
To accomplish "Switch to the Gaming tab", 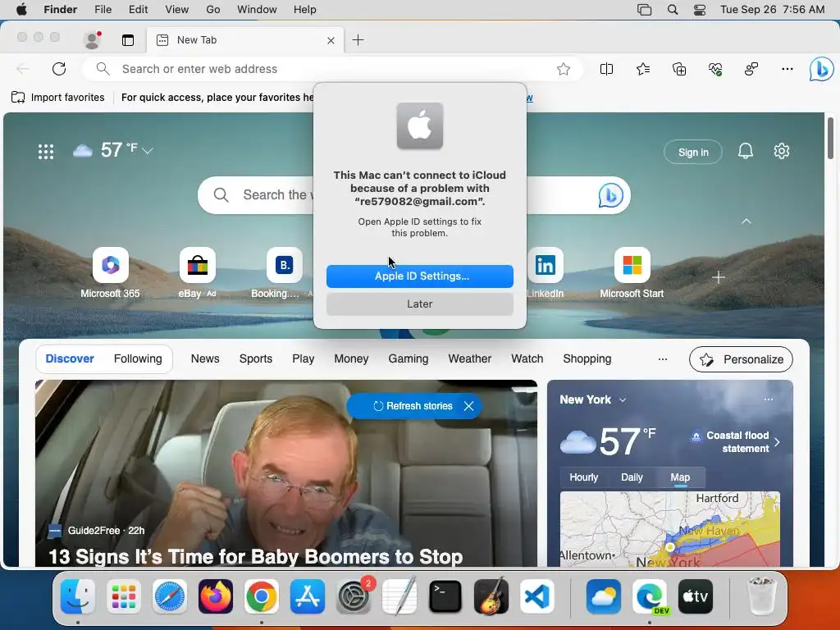I will (x=409, y=358).
